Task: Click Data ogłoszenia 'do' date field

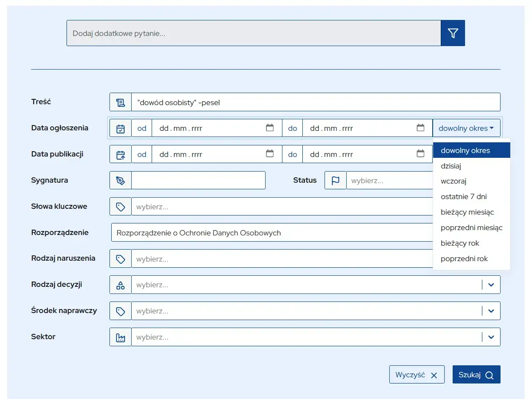Action: pos(368,128)
